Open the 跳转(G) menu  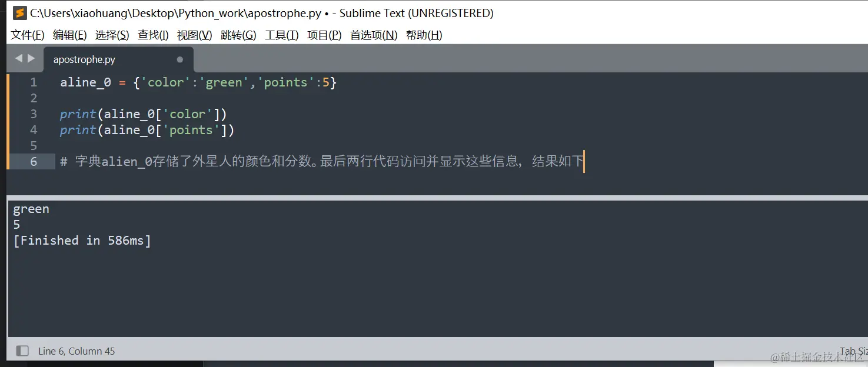tap(238, 35)
